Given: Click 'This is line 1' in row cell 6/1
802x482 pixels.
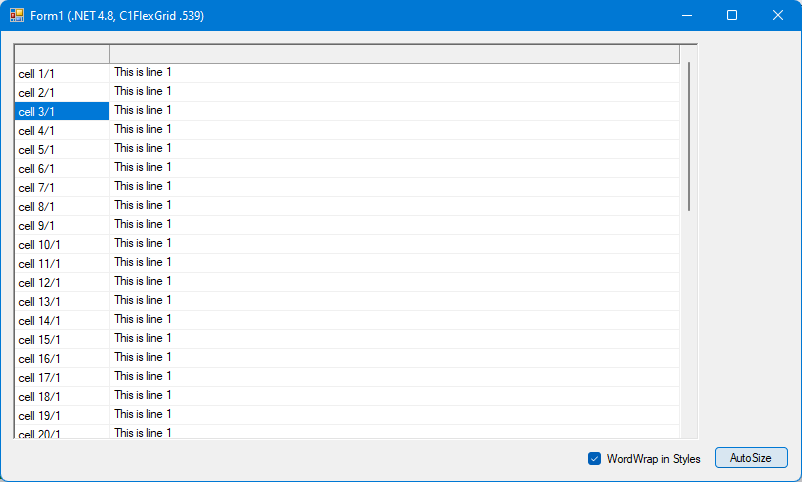Looking at the screenshot, I should [143, 167].
